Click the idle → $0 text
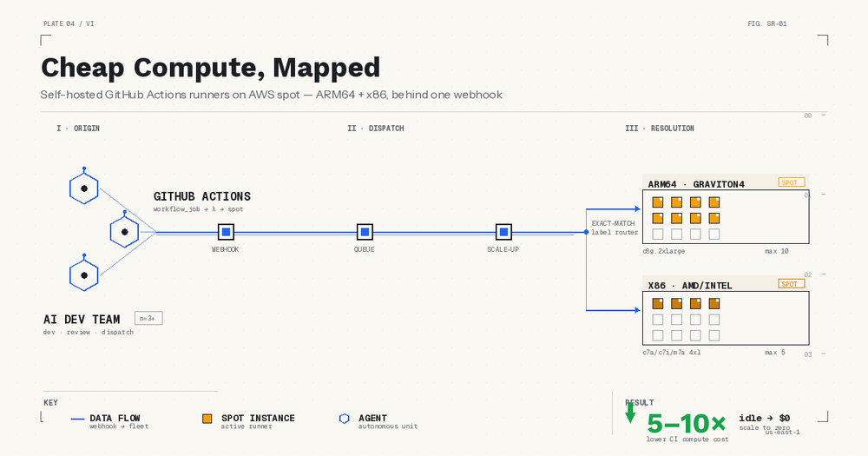The width and height of the screenshot is (868, 456). pos(765,418)
